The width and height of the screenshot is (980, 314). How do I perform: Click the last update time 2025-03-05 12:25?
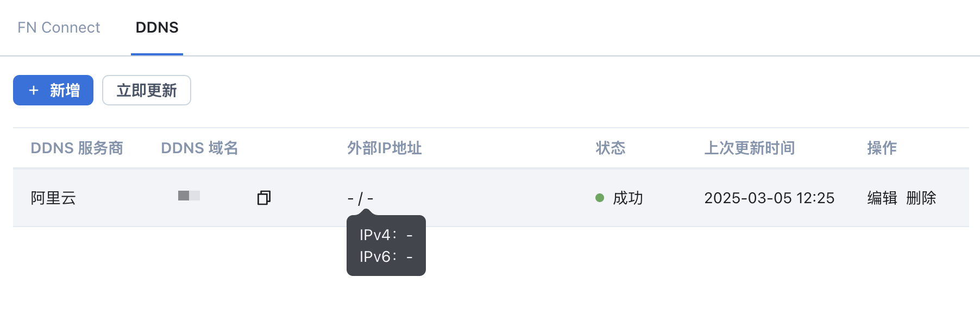pyautogui.click(x=769, y=198)
